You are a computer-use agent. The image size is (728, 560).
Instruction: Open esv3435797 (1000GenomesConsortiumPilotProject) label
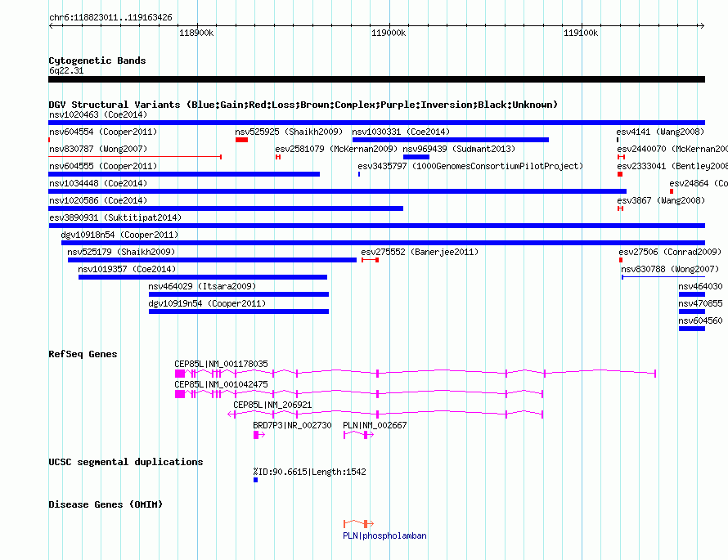pyautogui.click(x=470, y=166)
